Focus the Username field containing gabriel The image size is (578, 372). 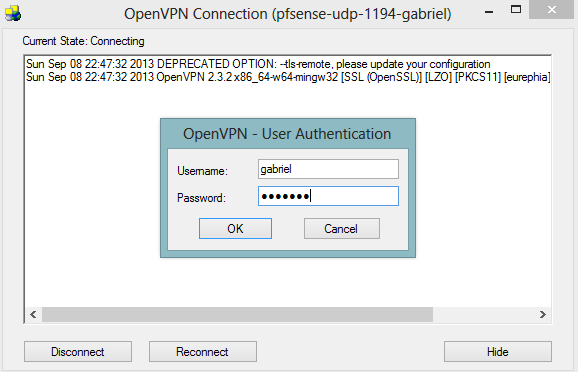click(328, 169)
